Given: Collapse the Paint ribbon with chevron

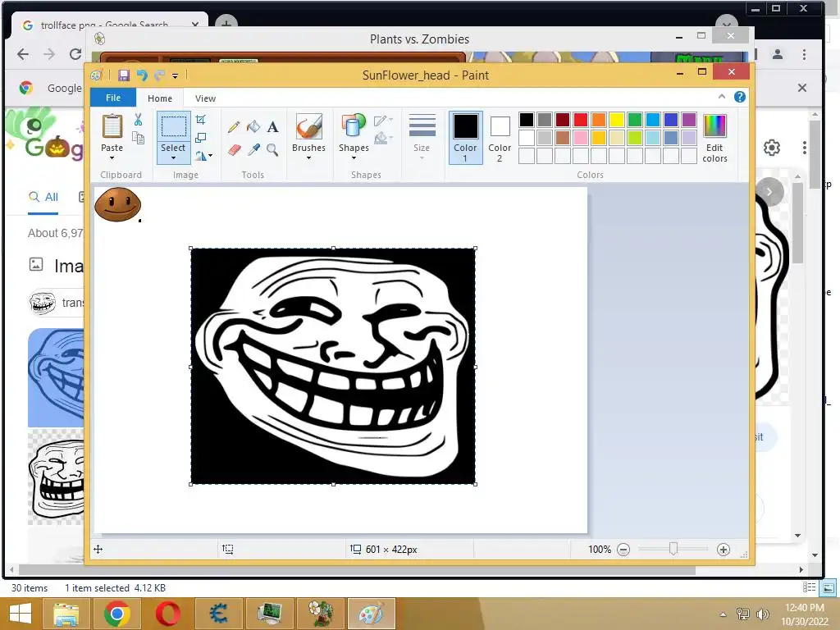Looking at the screenshot, I should pyautogui.click(x=722, y=97).
